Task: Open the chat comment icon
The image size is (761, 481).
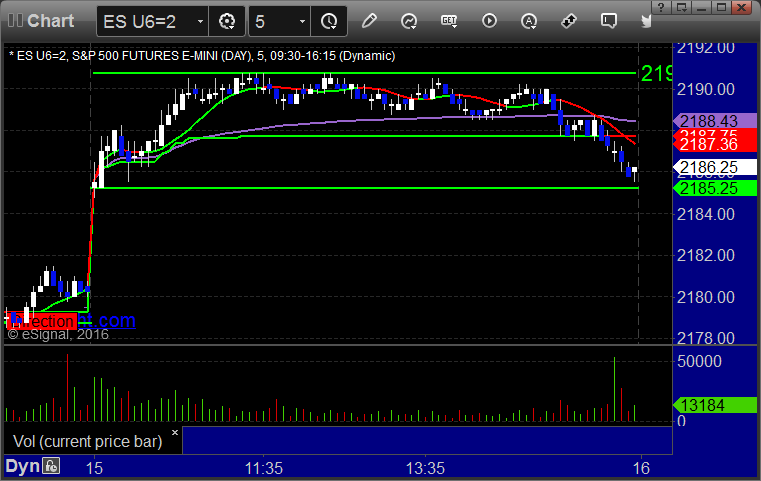Action: pyautogui.click(x=609, y=21)
